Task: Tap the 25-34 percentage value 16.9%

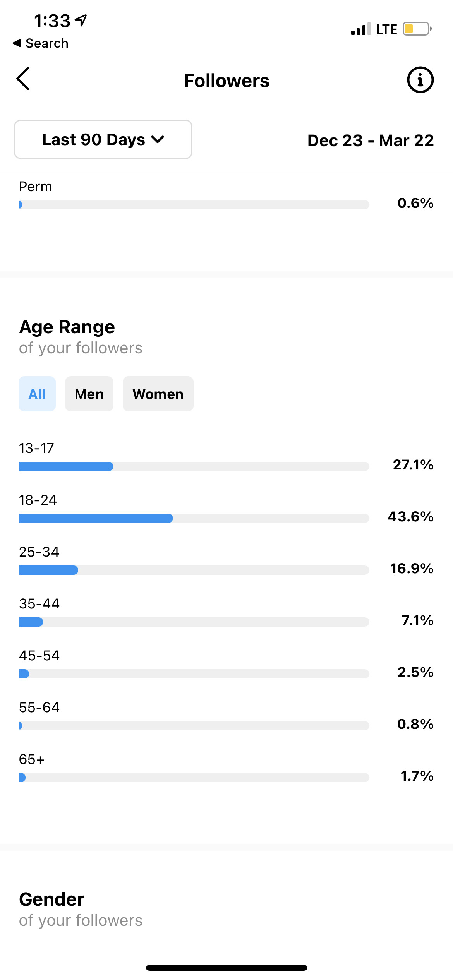Action: 412,569
